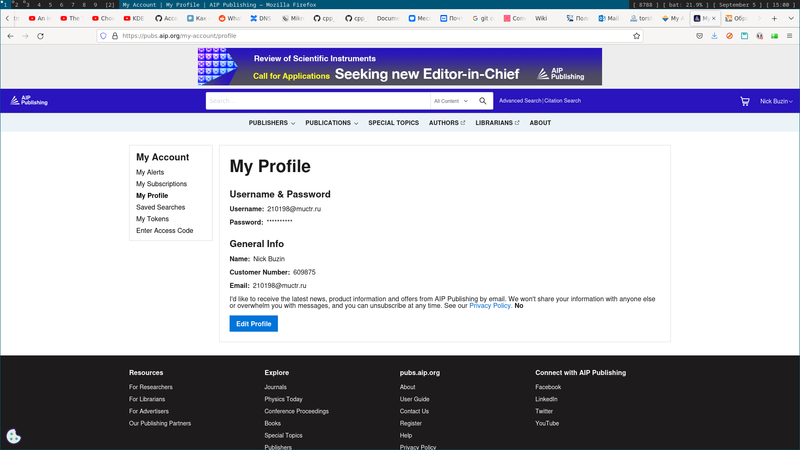Switch to workspace 3 in the top bar
Image resolution: width=800 pixels, height=450 pixels.
(28, 5)
